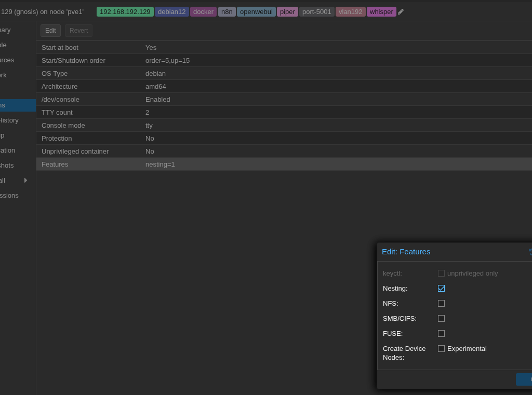The height and width of the screenshot is (395, 532).
Task: Open Permissions from the sidebar
Action: (9, 195)
